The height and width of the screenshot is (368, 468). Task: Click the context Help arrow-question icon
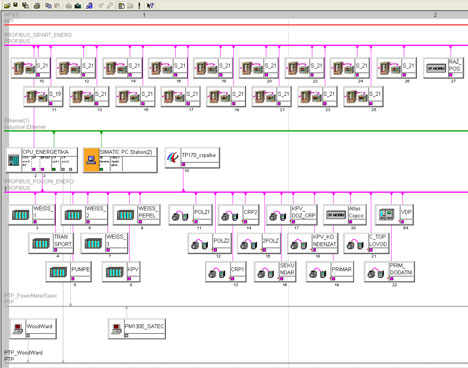(150, 6)
